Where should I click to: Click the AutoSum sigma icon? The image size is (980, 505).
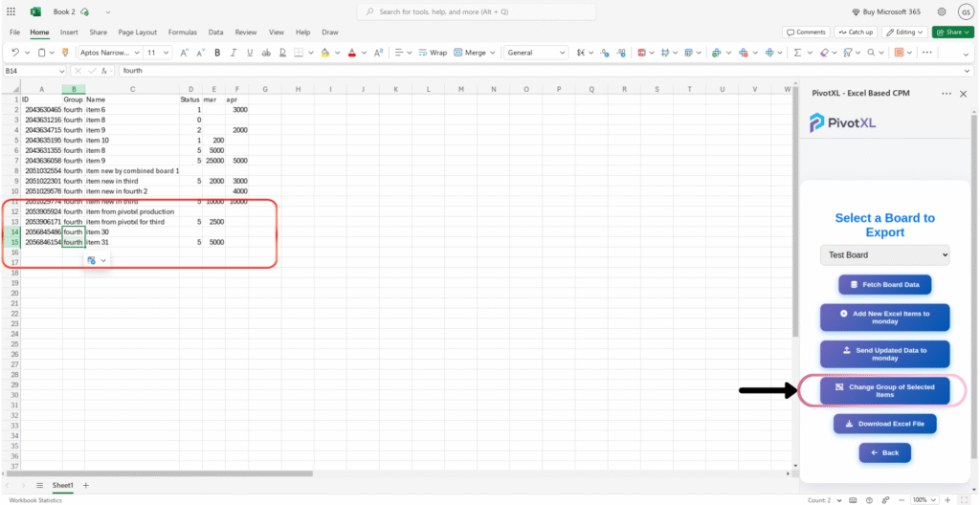[x=797, y=53]
